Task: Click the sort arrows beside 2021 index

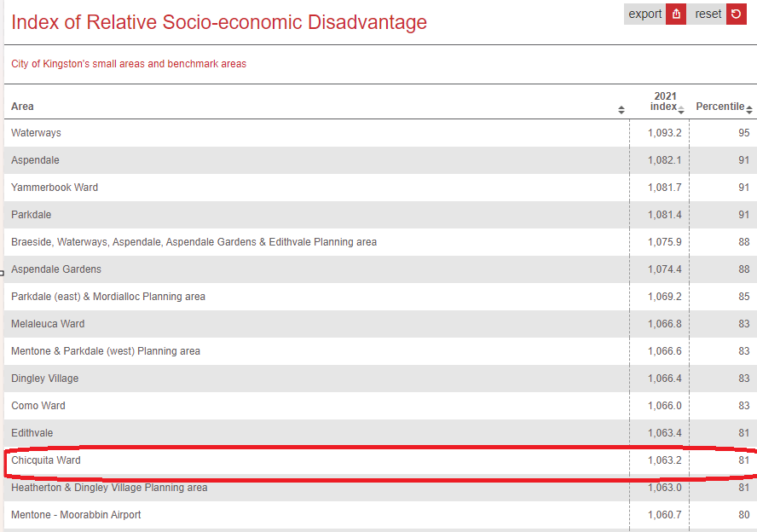Action: pyautogui.click(x=681, y=109)
